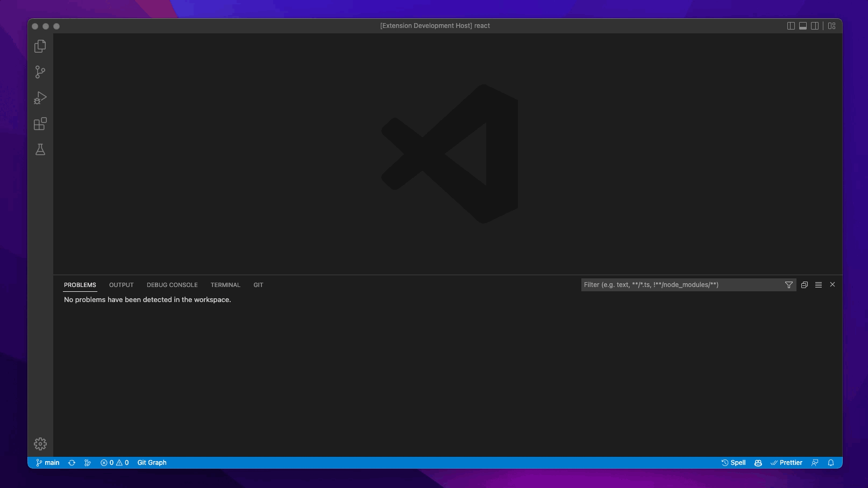Switch to the GIT tab

tap(259, 285)
